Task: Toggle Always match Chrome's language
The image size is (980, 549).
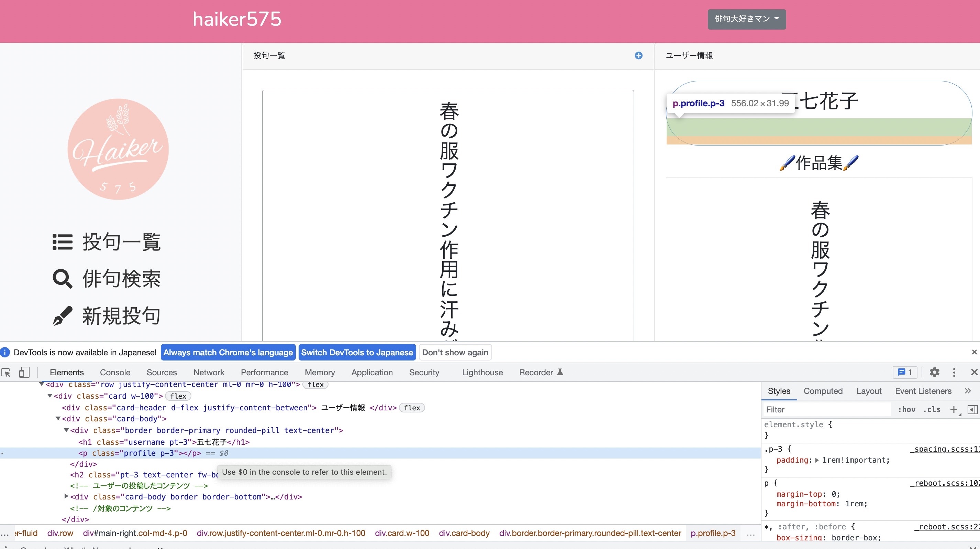Action: pyautogui.click(x=227, y=352)
